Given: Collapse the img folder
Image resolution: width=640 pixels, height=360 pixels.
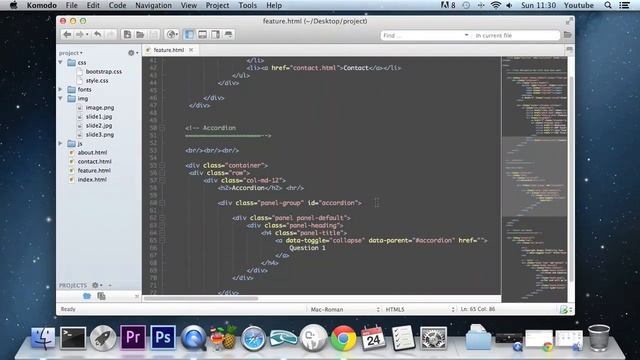Looking at the screenshot, I should tap(60, 98).
